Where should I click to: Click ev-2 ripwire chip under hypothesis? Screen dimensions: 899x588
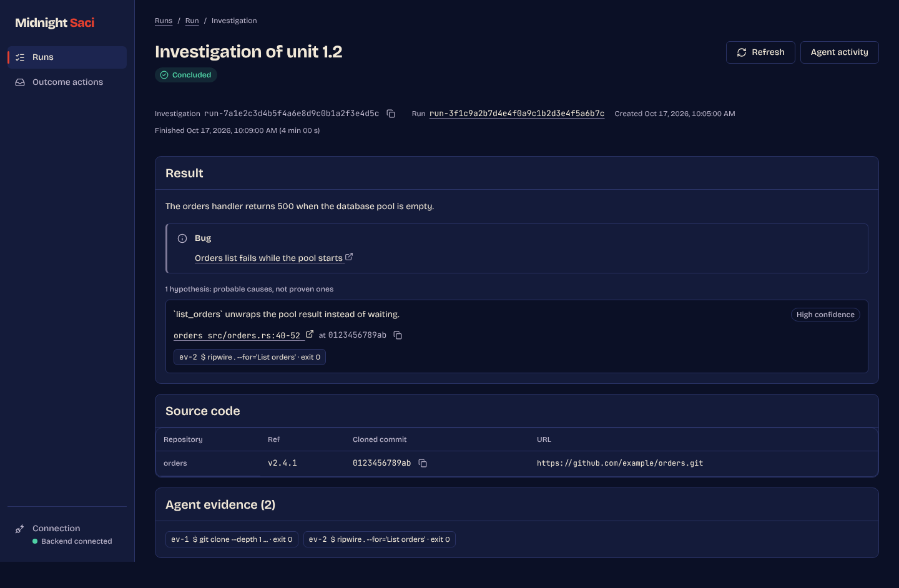(x=250, y=357)
